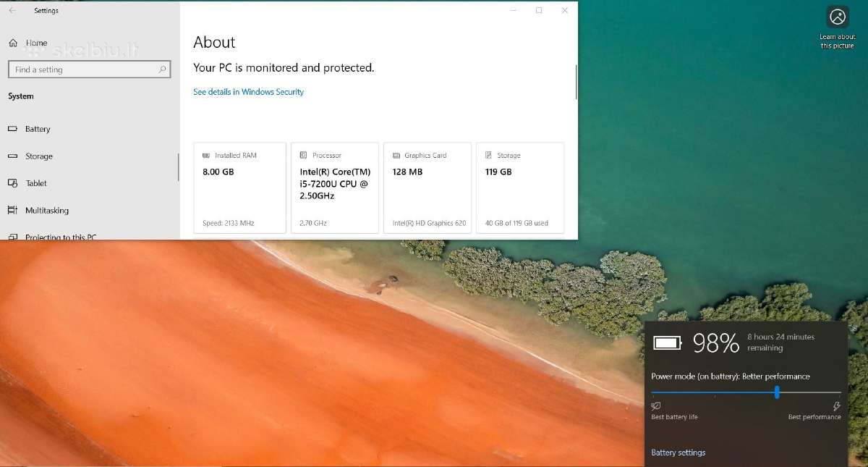
Task: Click the Intel(R) Core(TM) i5-7200U processor name
Action: click(x=335, y=184)
